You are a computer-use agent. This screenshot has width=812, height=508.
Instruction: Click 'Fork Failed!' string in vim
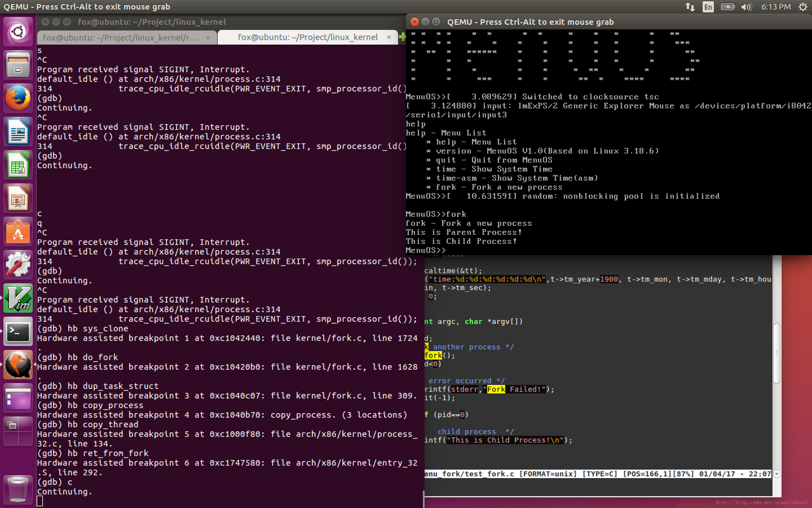point(514,389)
